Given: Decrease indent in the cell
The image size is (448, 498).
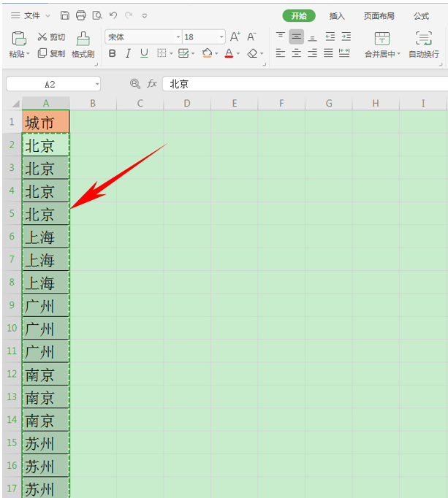Looking at the screenshot, I should pos(330,37).
